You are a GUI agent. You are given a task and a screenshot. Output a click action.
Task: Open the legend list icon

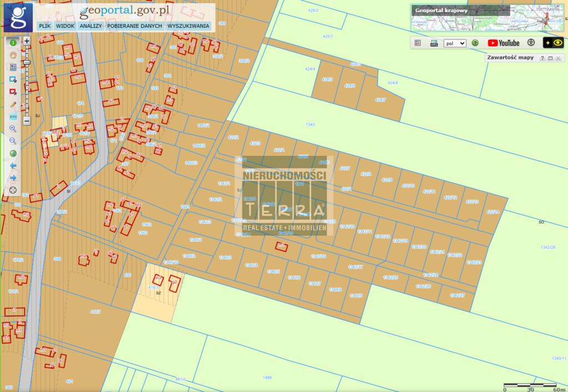pos(418,43)
